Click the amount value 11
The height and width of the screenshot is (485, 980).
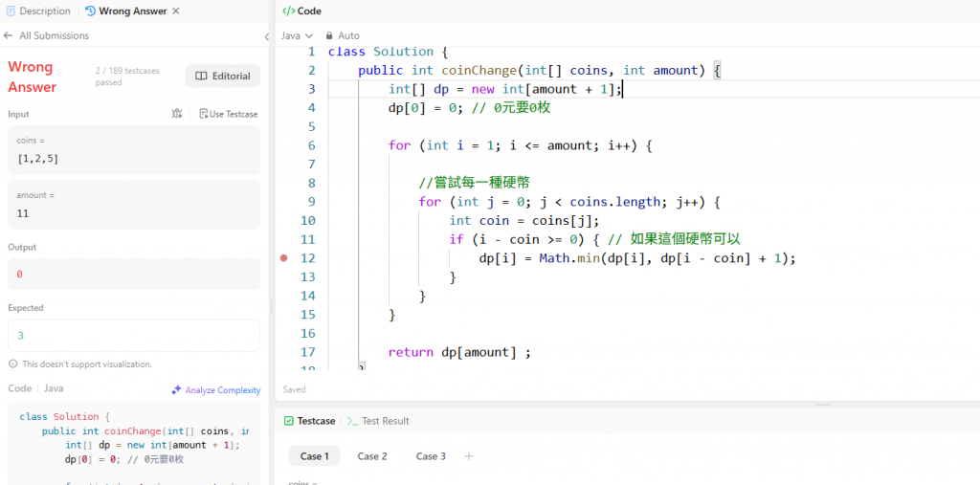[x=23, y=213]
